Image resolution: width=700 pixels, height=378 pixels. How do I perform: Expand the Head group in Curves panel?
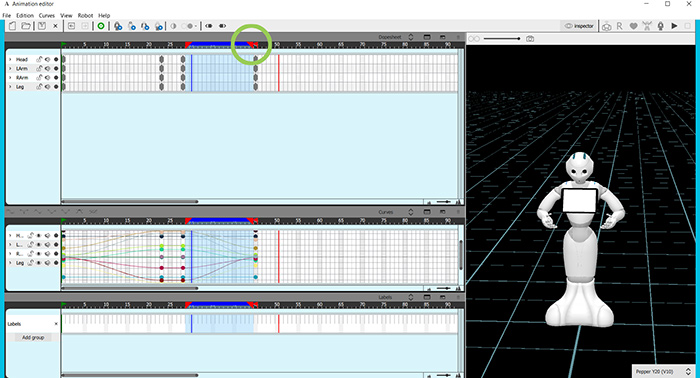10,236
